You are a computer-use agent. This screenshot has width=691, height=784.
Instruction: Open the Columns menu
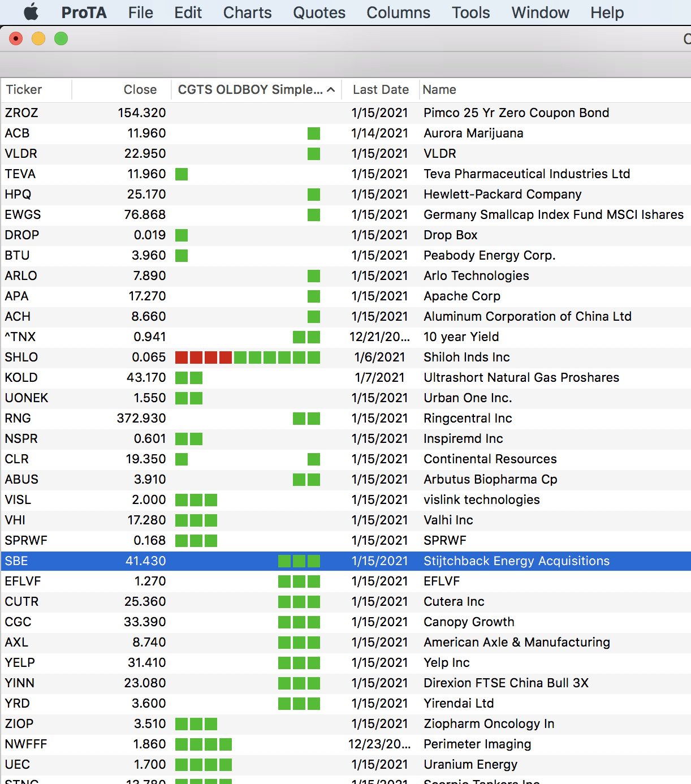point(398,12)
